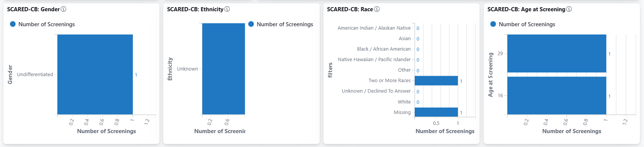Toggle Number of Screenings legend in Ethnicity chart
Viewport: 644px width, 147px height.
pyautogui.click(x=281, y=24)
